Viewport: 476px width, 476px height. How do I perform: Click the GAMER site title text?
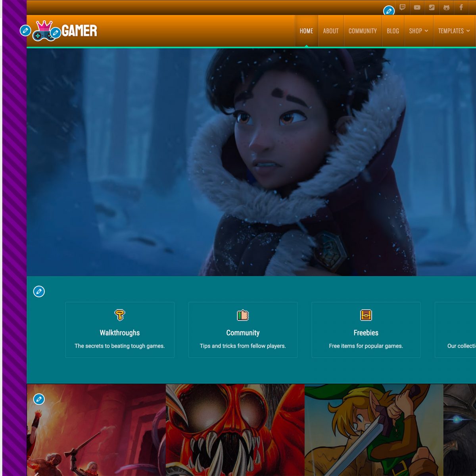[x=79, y=31]
